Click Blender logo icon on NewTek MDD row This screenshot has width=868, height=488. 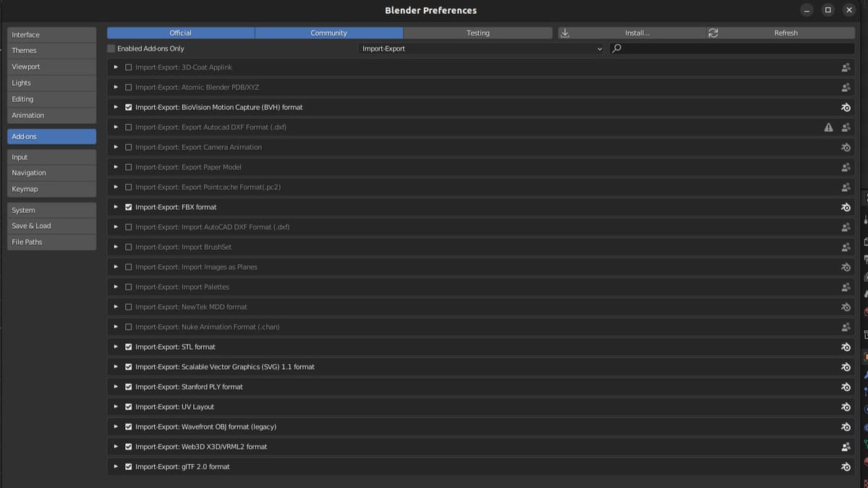846,307
